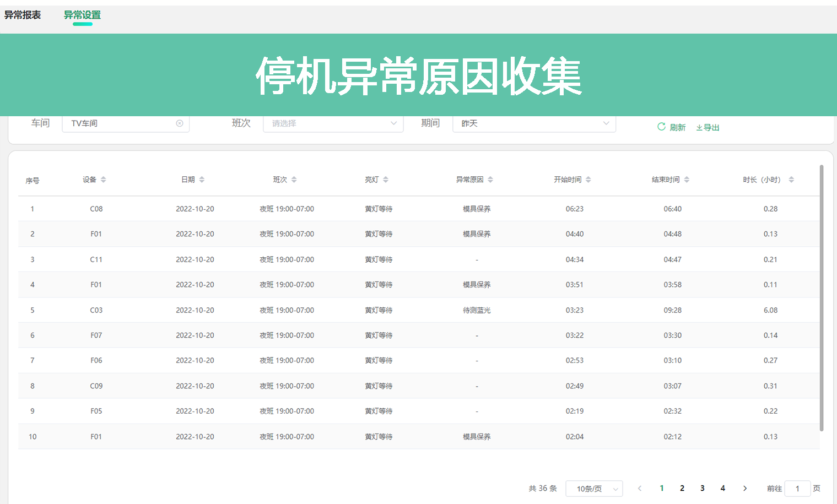837x504 pixels.
Task: Switch to the 异常报表 tab
Action: [x=22, y=15]
